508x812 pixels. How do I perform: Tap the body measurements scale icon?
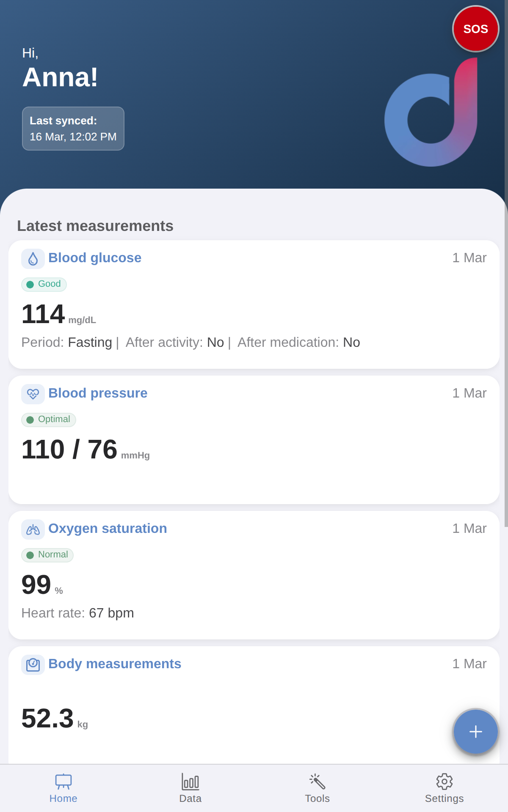[33, 665]
